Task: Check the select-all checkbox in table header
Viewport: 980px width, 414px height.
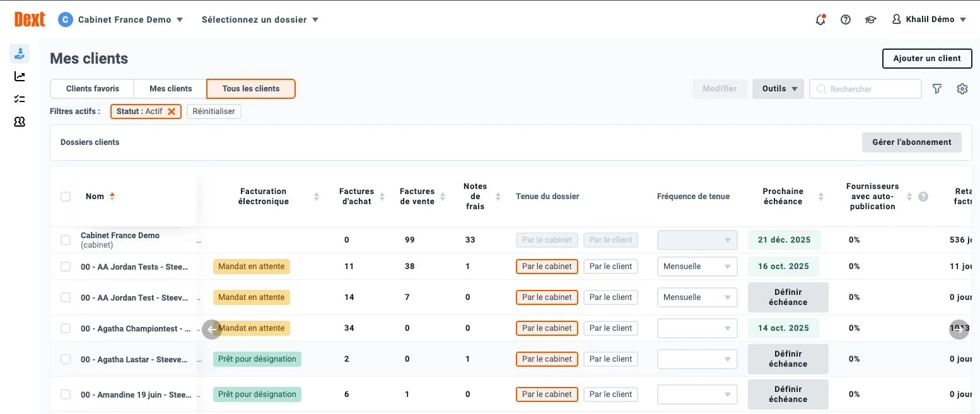Action: coord(66,196)
